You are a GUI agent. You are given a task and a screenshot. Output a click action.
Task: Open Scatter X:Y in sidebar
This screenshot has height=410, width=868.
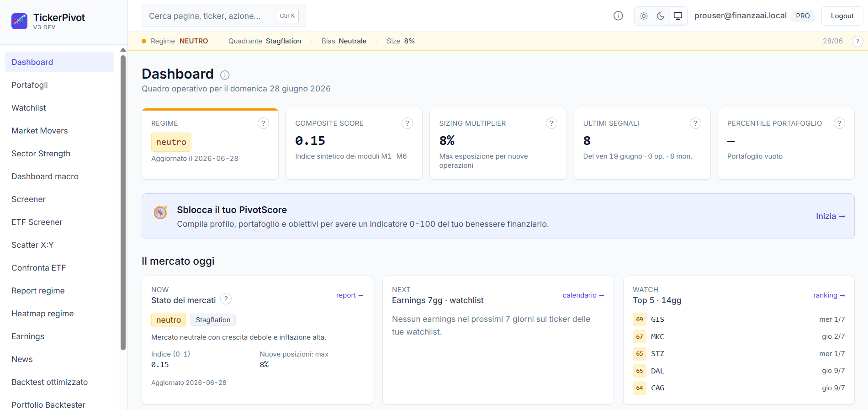click(x=59, y=245)
